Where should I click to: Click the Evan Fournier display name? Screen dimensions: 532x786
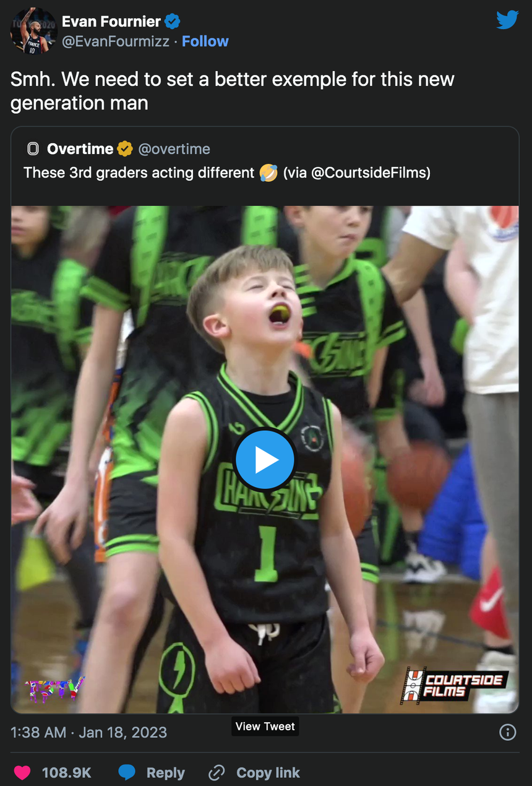click(x=111, y=22)
